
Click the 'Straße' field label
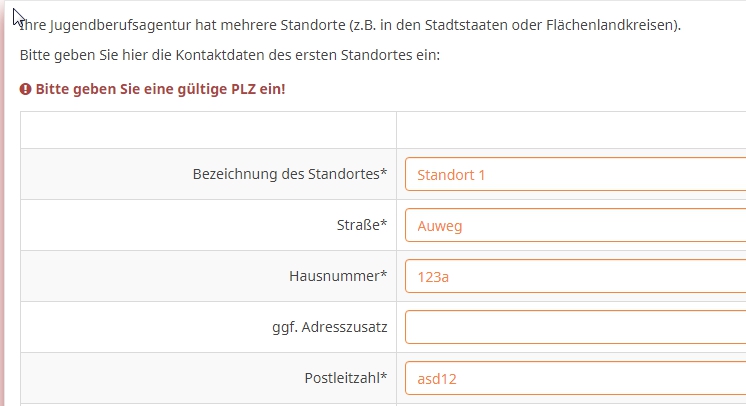point(359,225)
